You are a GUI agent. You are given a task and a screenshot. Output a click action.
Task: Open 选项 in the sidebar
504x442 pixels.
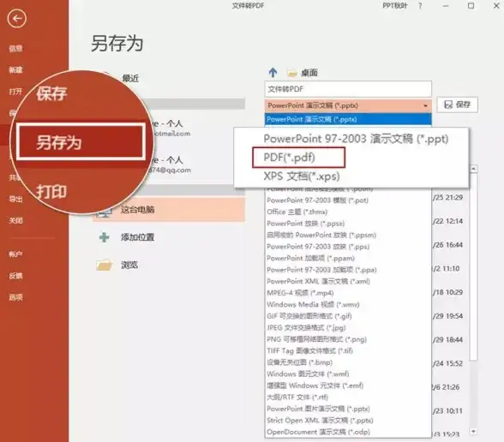point(15,297)
